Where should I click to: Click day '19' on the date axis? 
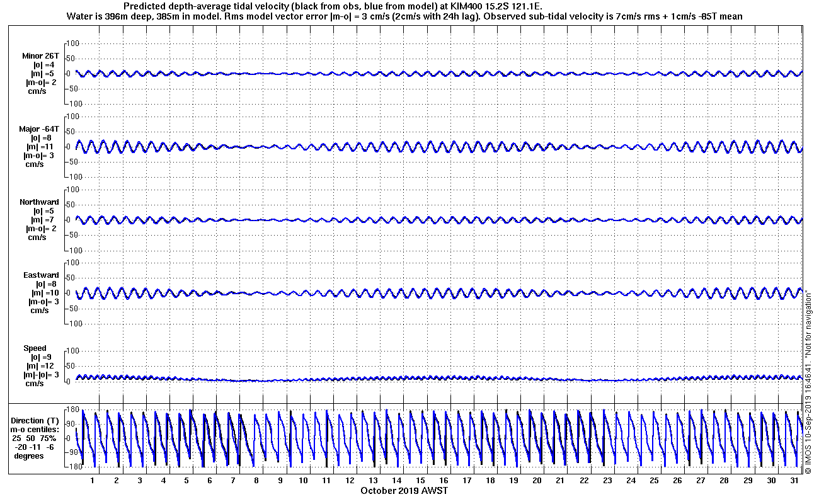pyautogui.click(x=513, y=481)
